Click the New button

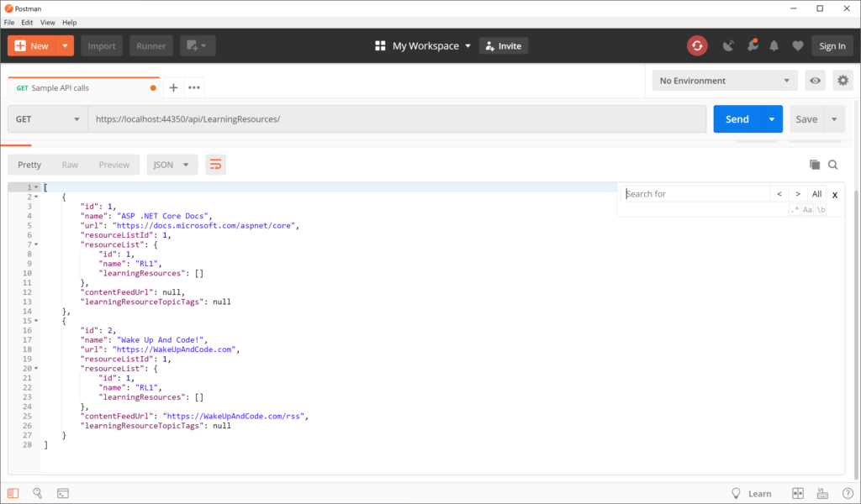pos(32,46)
